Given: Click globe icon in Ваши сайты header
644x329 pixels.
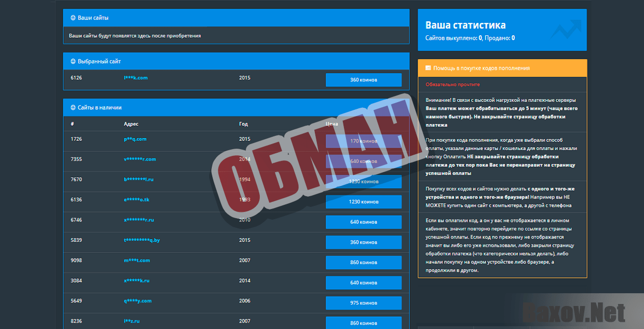Looking at the screenshot, I should tap(73, 18).
